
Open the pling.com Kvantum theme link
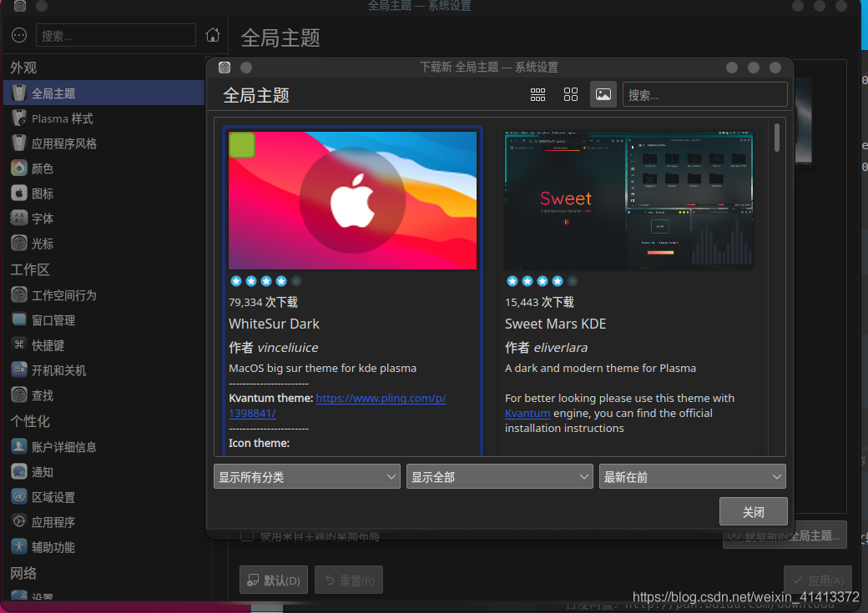(338, 405)
